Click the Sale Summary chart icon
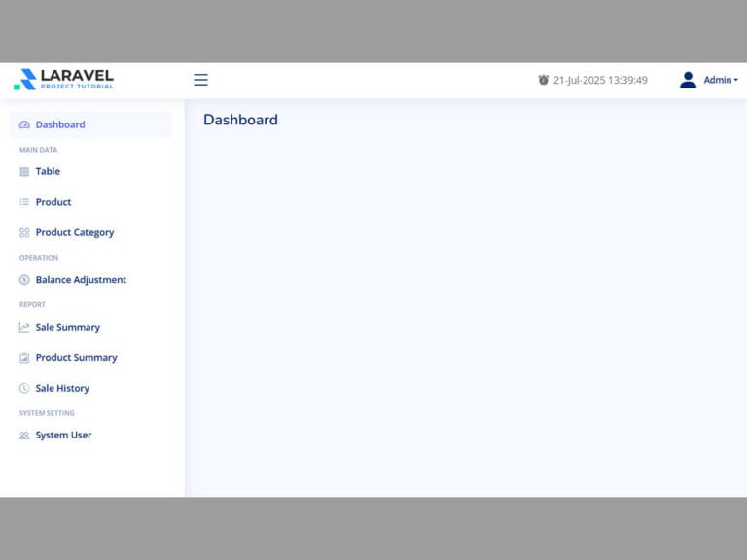This screenshot has height=560, width=747. (24, 328)
